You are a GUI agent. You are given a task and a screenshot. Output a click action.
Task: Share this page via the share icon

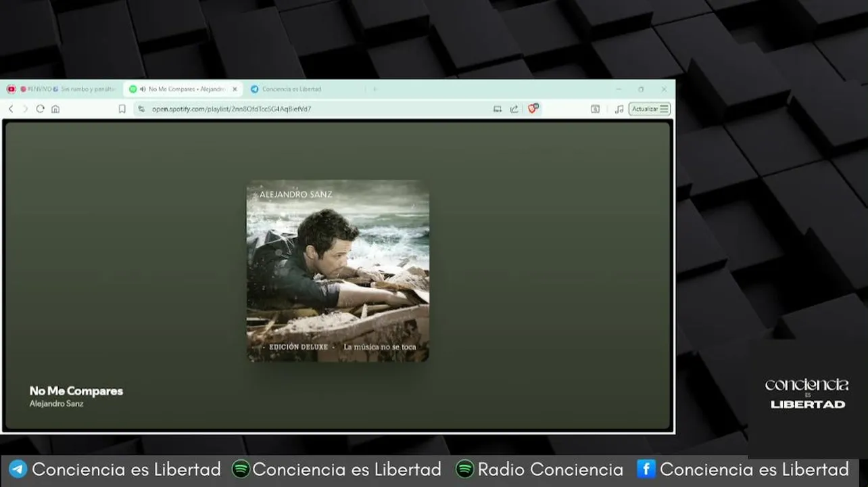(x=514, y=109)
